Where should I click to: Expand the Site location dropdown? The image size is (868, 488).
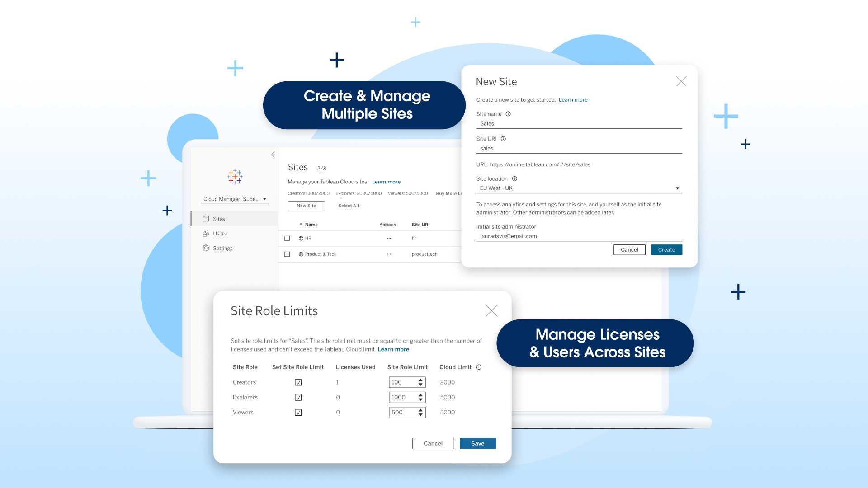coord(677,188)
